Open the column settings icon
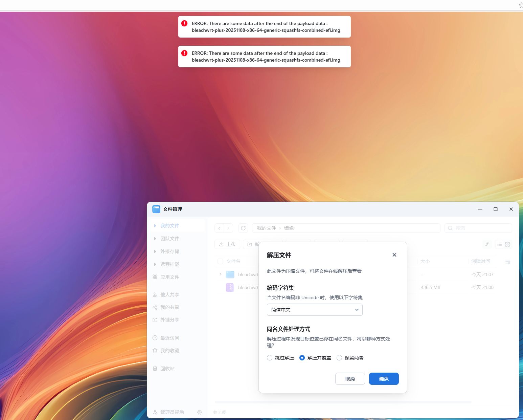 pos(508,262)
